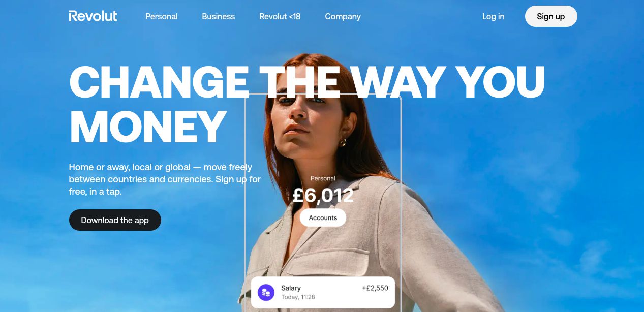Click the woman's gold earring in photo
This screenshot has height=312, width=644.
tap(343, 142)
